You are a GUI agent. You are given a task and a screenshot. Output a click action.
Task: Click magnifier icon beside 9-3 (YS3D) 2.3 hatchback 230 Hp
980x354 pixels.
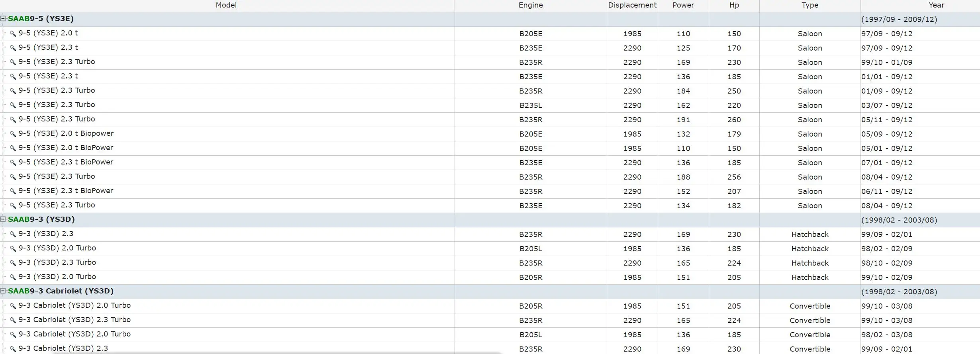click(x=13, y=234)
